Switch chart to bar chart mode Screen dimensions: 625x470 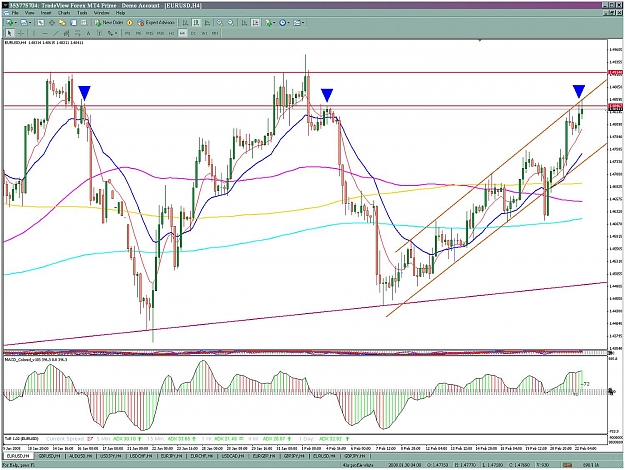185,23
